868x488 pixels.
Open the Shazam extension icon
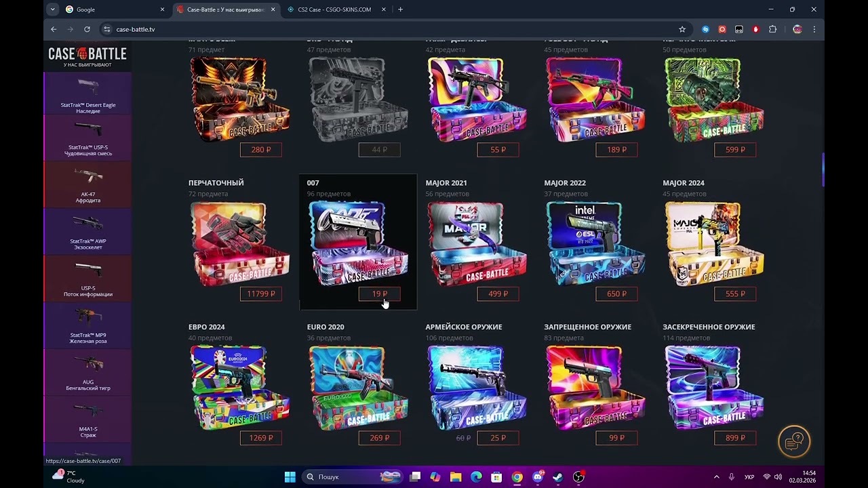coord(705,29)
